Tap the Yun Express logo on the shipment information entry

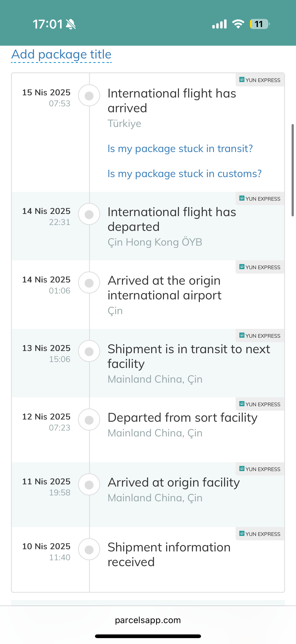pos(242,534)
